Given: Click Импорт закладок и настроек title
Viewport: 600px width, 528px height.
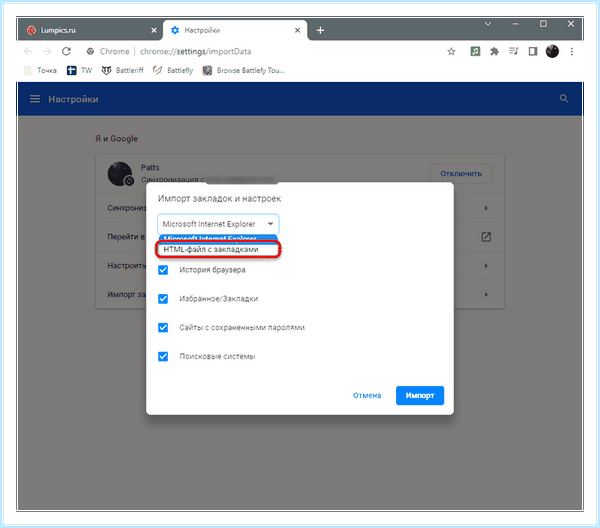Looking at the screenshot, I should (219, 199).
